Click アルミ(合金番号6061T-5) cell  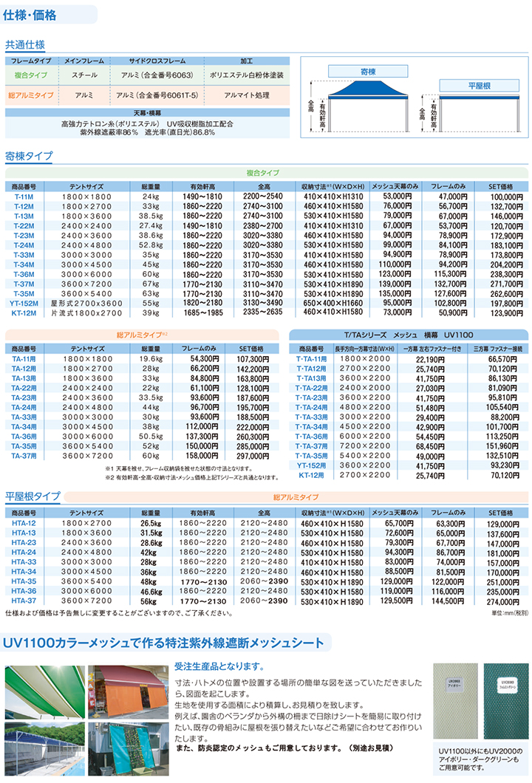[x=157, y=95]
